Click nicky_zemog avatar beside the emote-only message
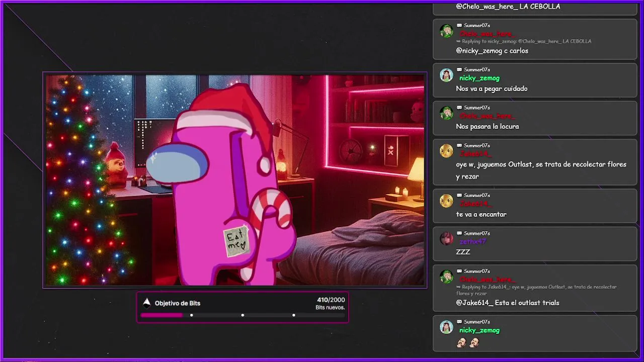 pos(446,327)
